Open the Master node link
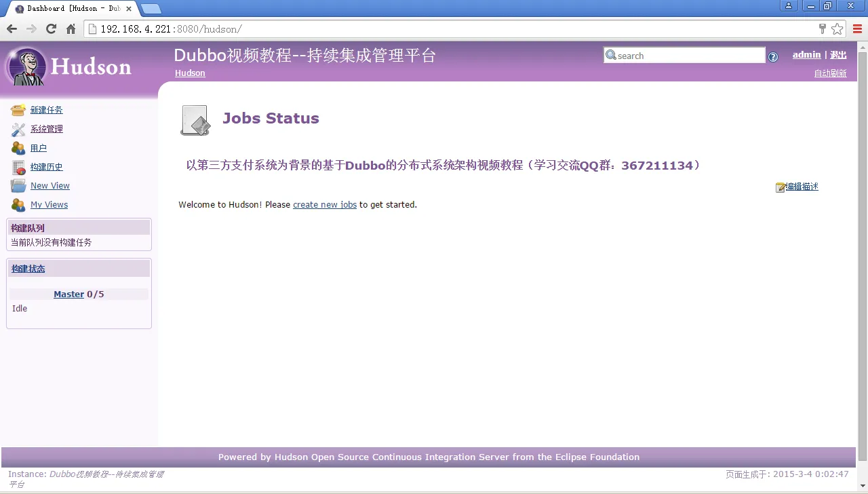 [x=69, y=294]
